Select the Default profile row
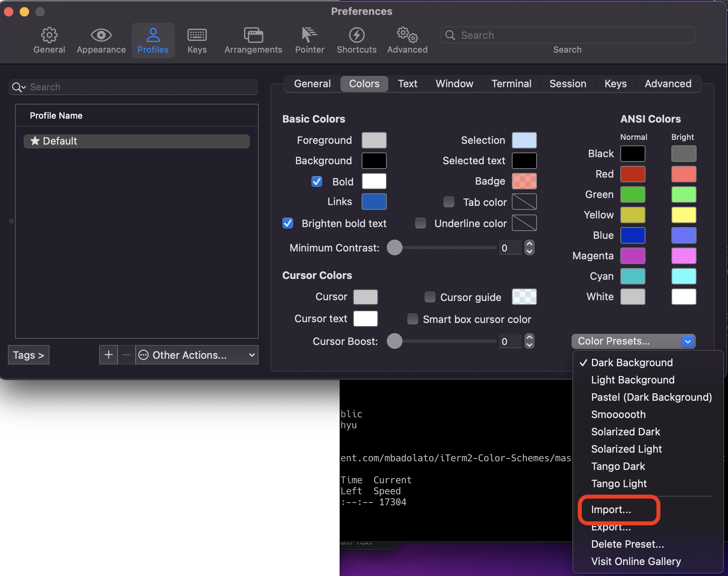 point(136,141)
